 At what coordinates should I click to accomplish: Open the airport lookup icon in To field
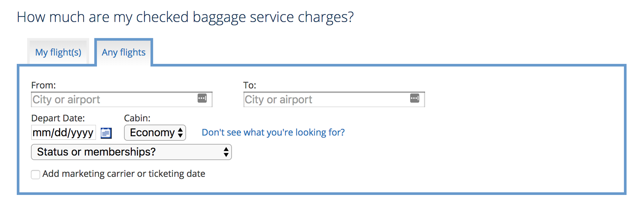coord(415,98)
